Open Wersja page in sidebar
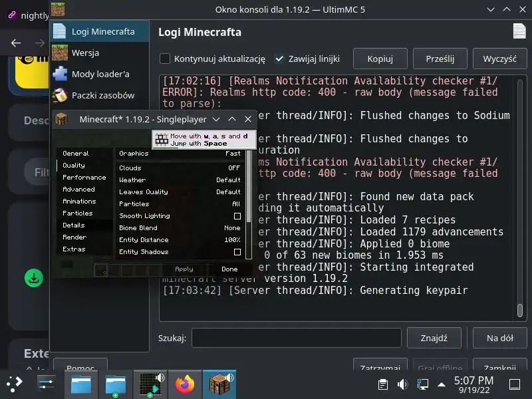Image resolution: width=532 pixels, height=399 pixels. tap(100, 53)
